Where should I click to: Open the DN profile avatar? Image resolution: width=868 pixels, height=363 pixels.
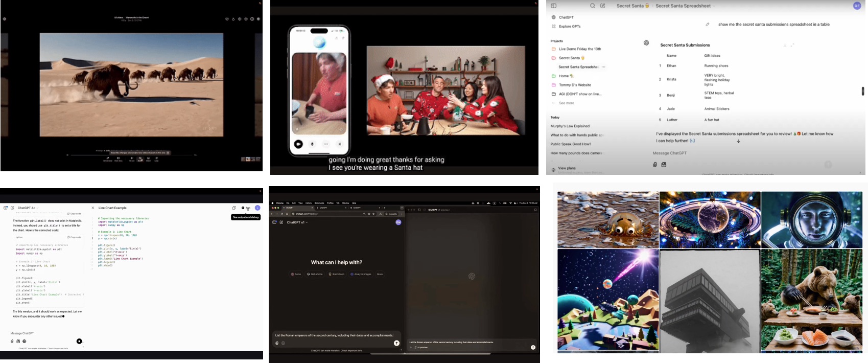coord(398,222)
